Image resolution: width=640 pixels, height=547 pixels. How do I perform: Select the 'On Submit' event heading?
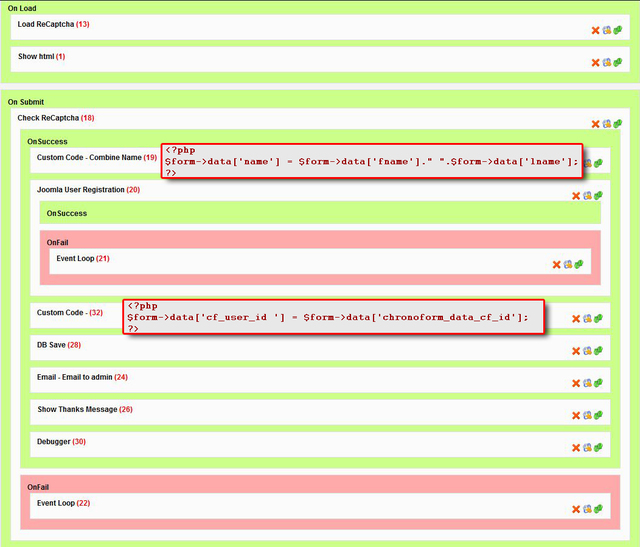[26, 102]
